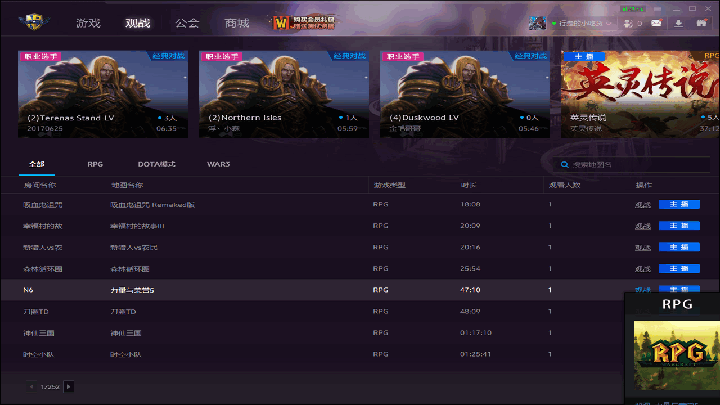Click the 20:16 duration cell
The width and height of the screenshot is (720, 405).
(470, 247)
